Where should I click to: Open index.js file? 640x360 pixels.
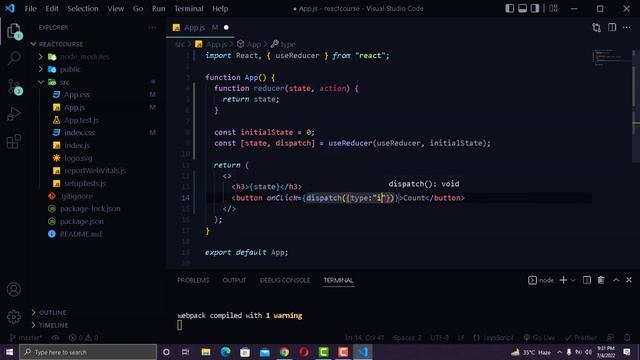tap(77, 145)
